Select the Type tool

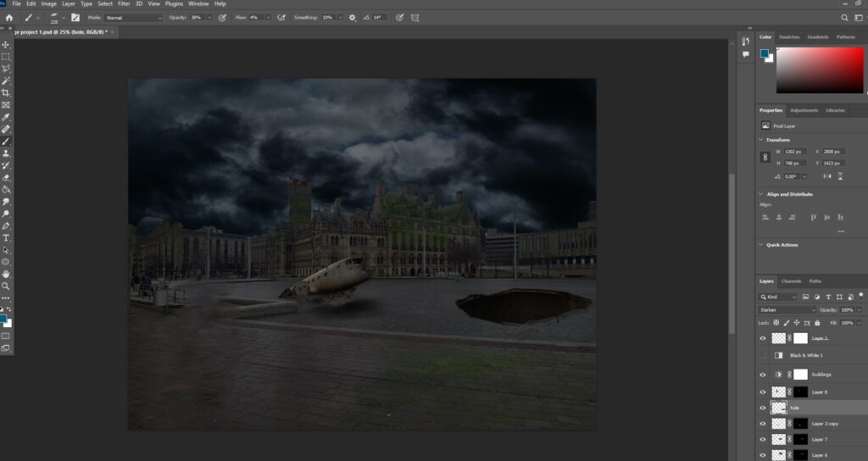6,238
